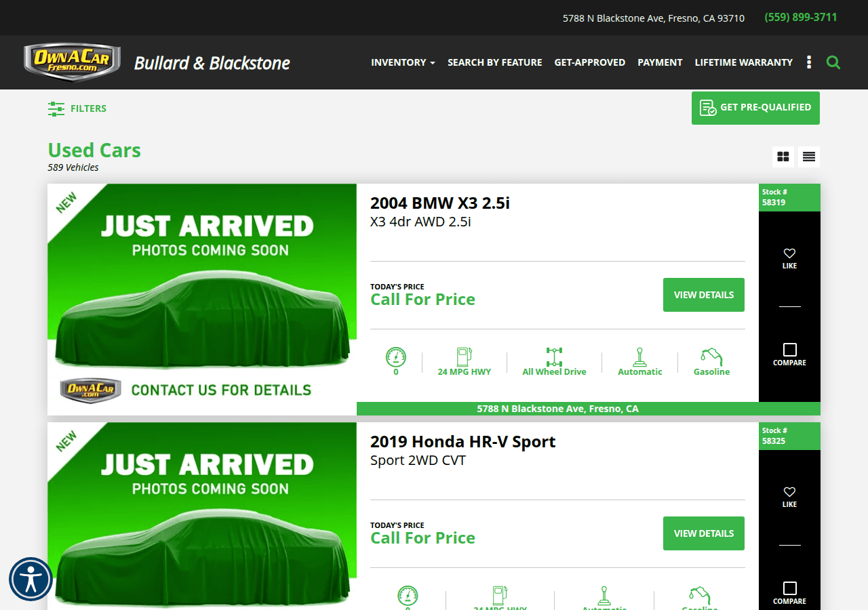Viewport: 868px width, 610px height.
Task: Open the BMW X3 Just Arrived thumbnail
Action: tap(202, 300)
